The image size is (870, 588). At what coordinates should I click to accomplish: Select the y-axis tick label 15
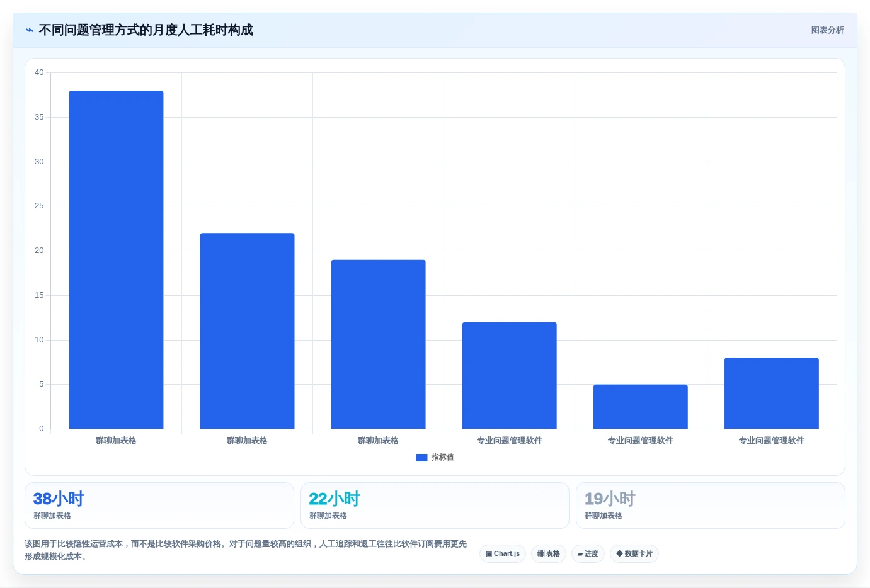pyautogui.click(x=39, y=295)
